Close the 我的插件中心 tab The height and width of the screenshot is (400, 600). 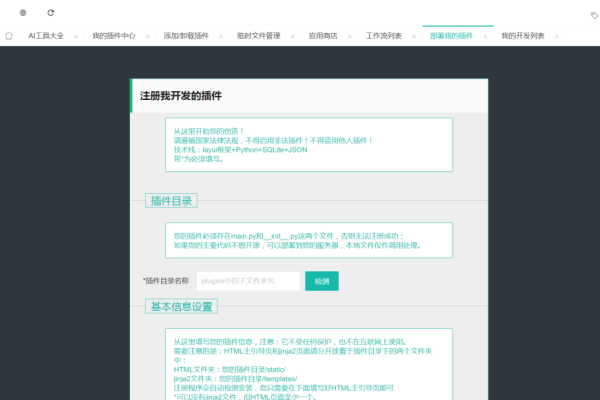(147, 36)
